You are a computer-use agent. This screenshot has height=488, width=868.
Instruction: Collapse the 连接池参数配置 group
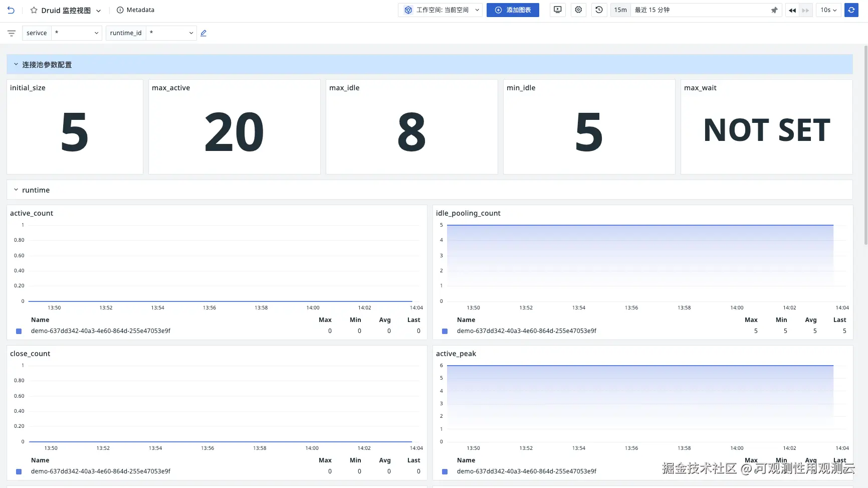[16, 65]
